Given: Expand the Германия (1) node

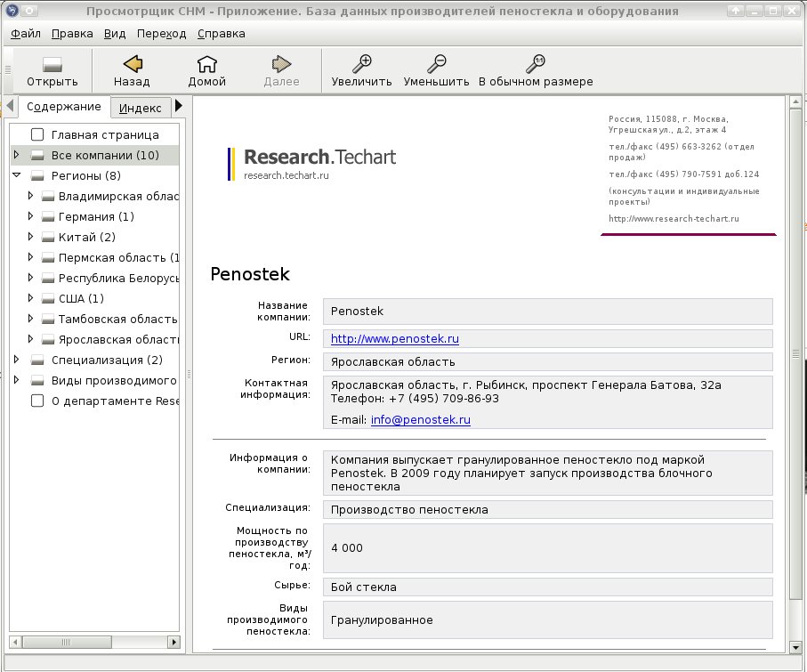Looking at the screenshot, I should [x=30, y=216].
